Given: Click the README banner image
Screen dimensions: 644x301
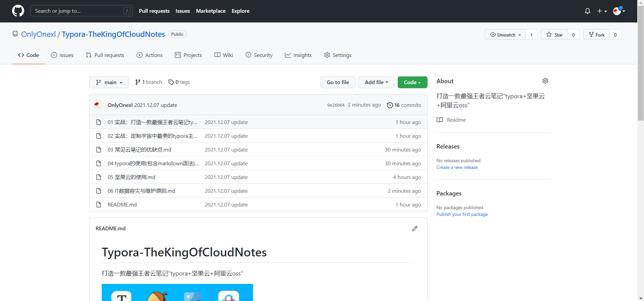Looking at the screenshot, I should 177,292.
